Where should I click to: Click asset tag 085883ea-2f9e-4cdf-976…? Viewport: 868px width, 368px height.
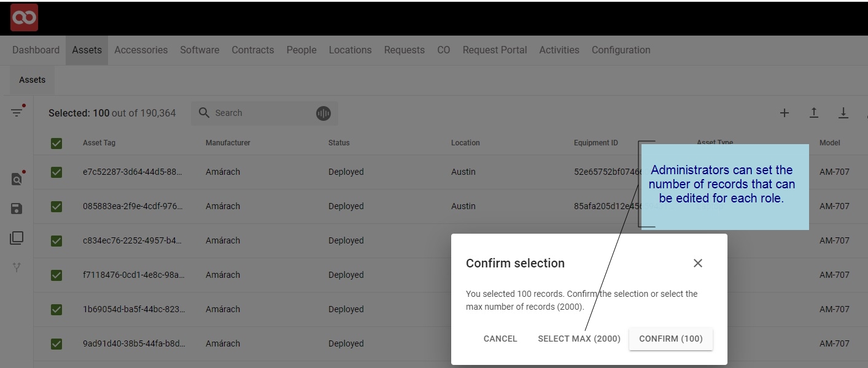click(133, 206)
